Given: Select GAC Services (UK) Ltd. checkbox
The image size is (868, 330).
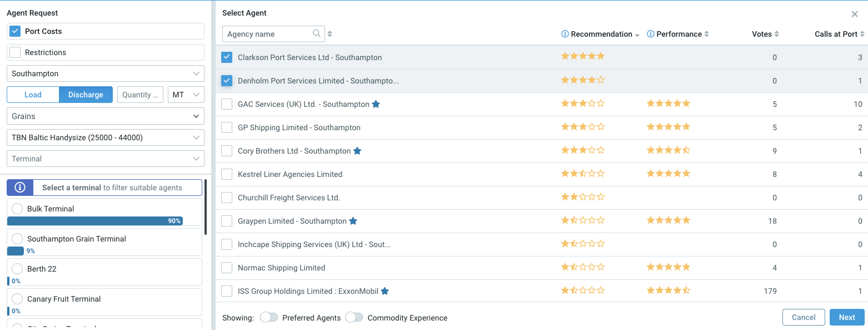Looking at the screenshot, I should [x=226, y=104].
